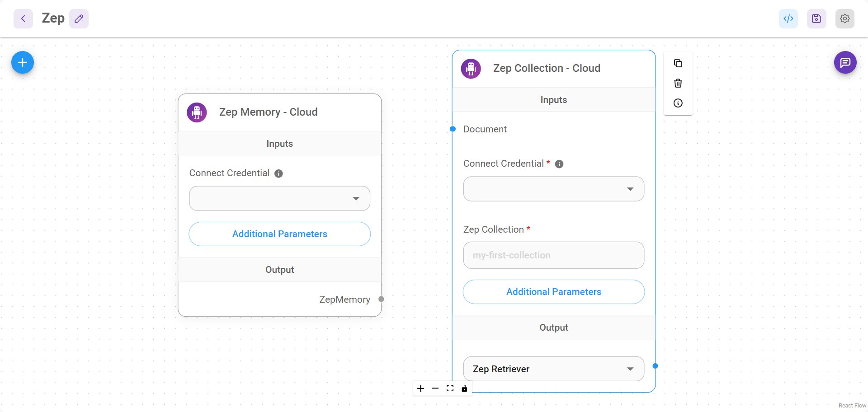
Task: Select the Zep Memory - Cloud node title
Action: (x=269, y=112)
